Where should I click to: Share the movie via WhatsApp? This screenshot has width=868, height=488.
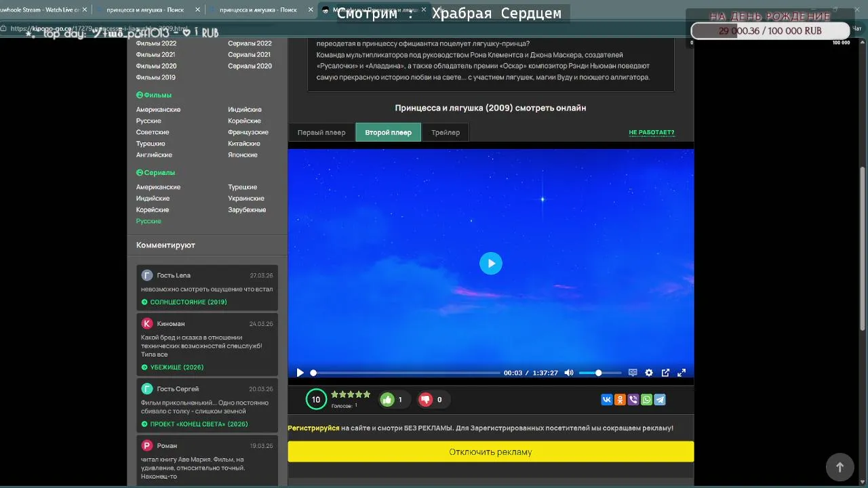(x=646, y=400)
